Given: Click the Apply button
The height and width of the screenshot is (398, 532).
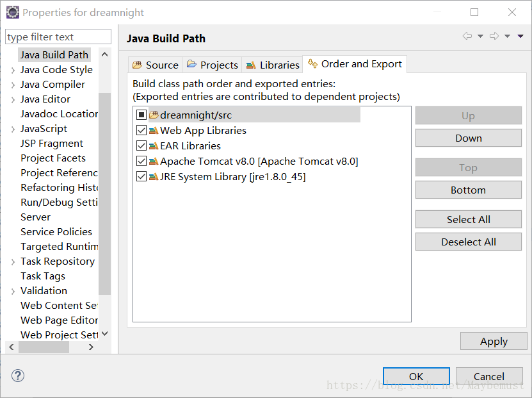Looking at the screenshot, I should coord(494,341).
